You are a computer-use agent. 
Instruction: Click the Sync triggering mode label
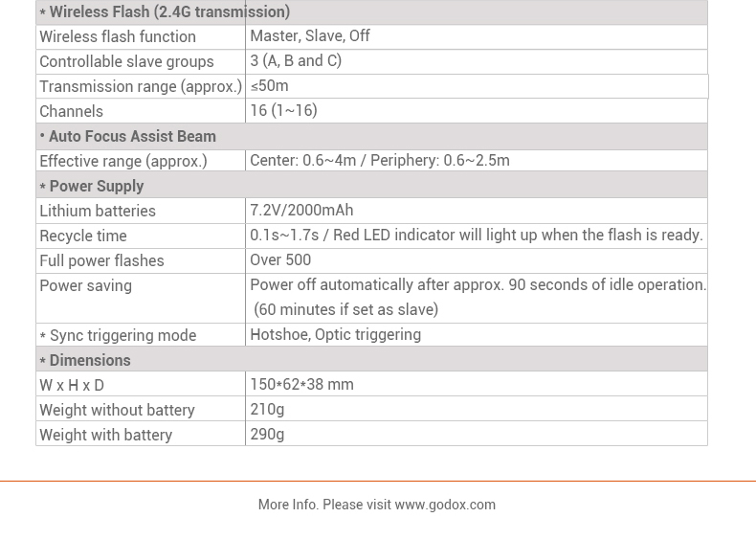click(x=122, y=336)
